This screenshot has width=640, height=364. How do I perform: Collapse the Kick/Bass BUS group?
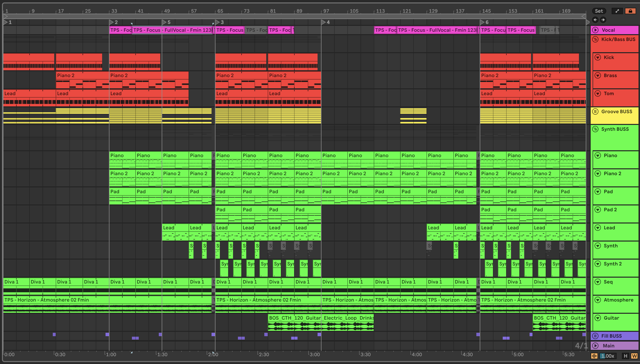pyautogui.click(x=596, y=40)
